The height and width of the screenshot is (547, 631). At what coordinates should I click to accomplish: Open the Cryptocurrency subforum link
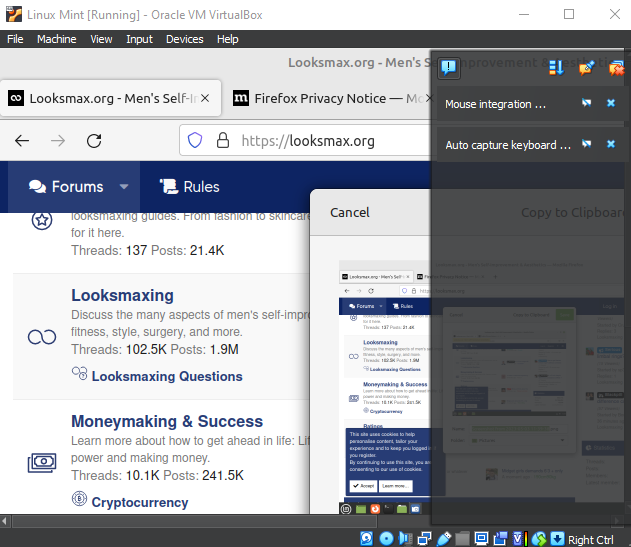[140, 502]
